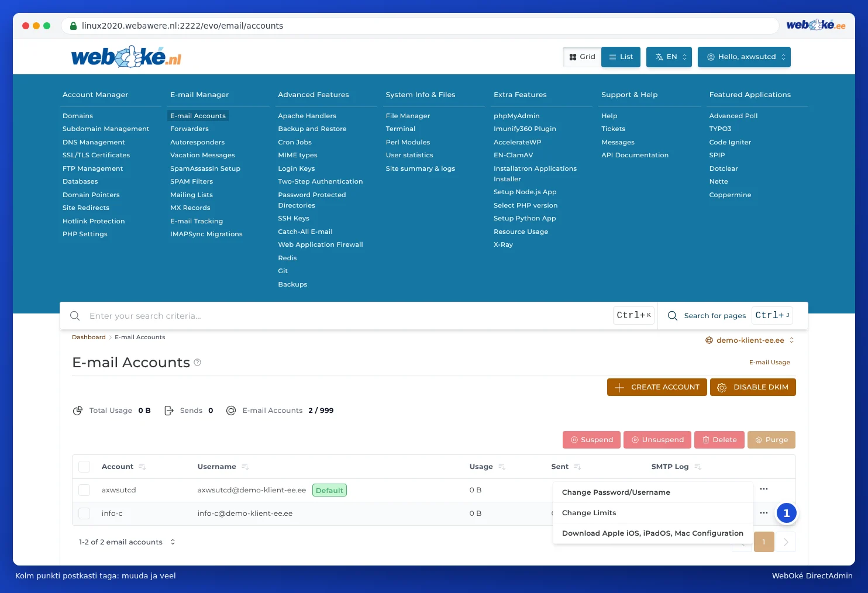Click the CREATE ACCOUNT button
This screenshot has height=593, width=868.
click(657, 387)
